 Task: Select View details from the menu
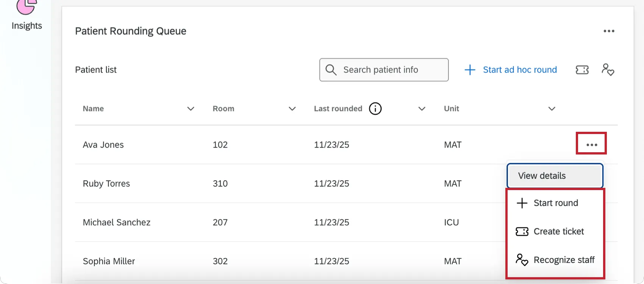click(x=555, y=176)
